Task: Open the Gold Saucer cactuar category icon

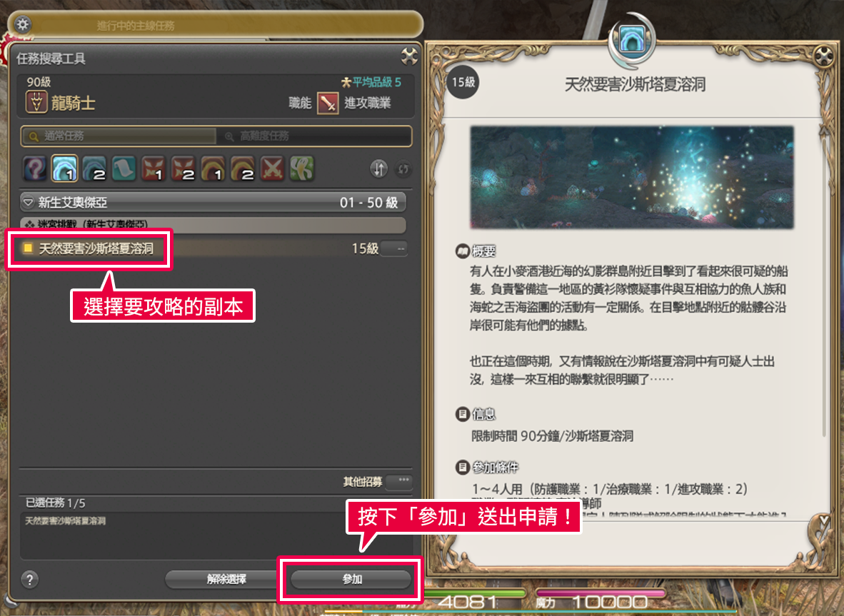Action: pyautogui.click(x=302, y=168)
